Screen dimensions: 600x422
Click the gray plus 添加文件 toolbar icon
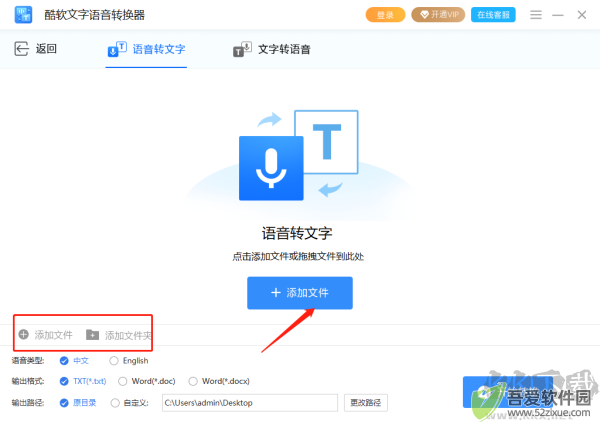tap(24, 334)
